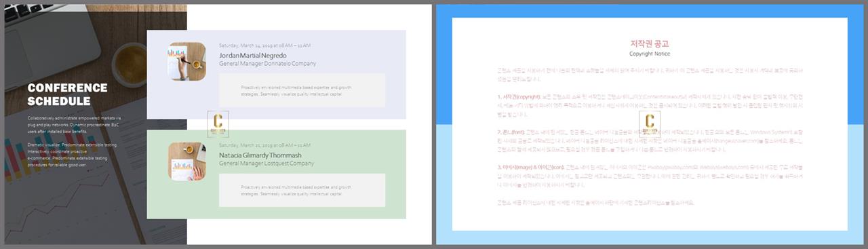Click the intro paragraph below Copyright Notice
The height and width of the screenshot is (249, 868).
pos(650,74)
